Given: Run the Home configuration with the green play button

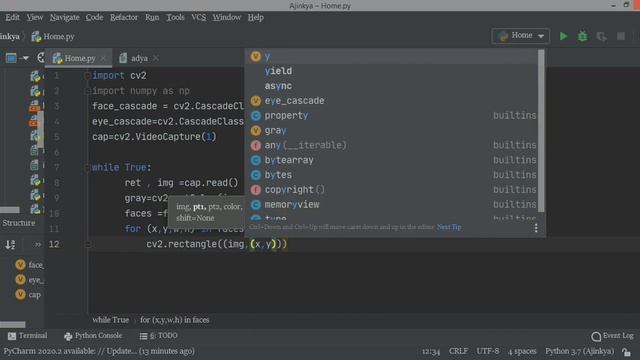Looking at the screenshot, I should 563,36.
